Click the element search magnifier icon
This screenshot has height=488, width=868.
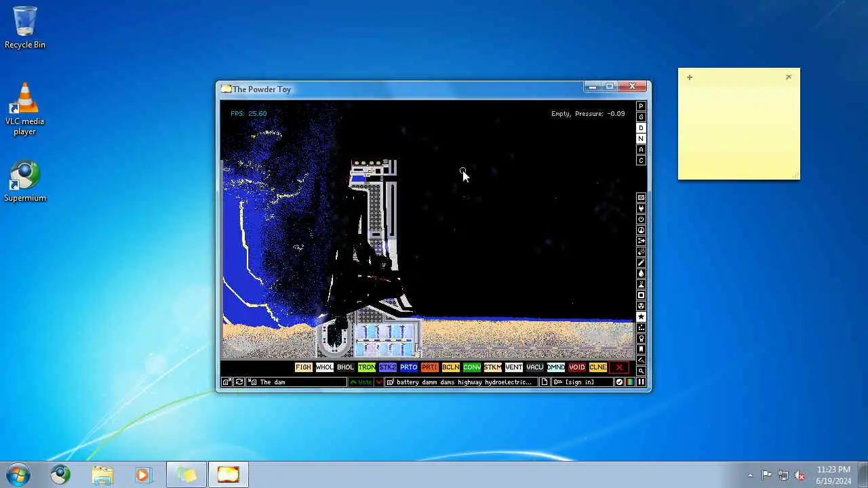point(641,371)
